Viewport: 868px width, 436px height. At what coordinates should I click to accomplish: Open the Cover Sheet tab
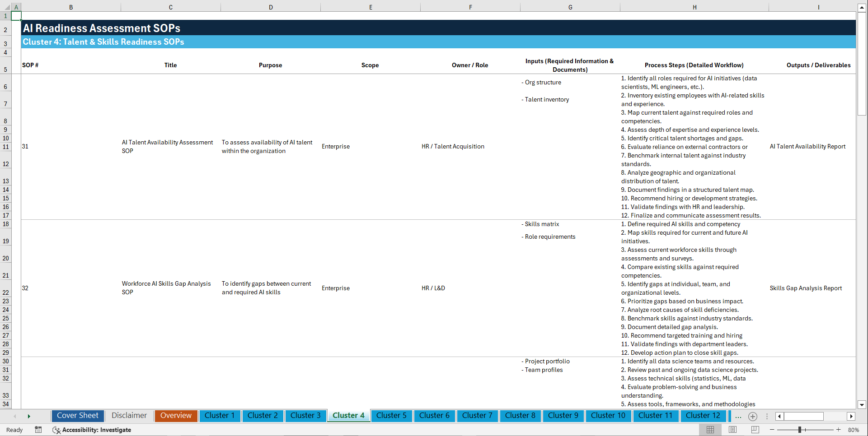coord(77,416)
